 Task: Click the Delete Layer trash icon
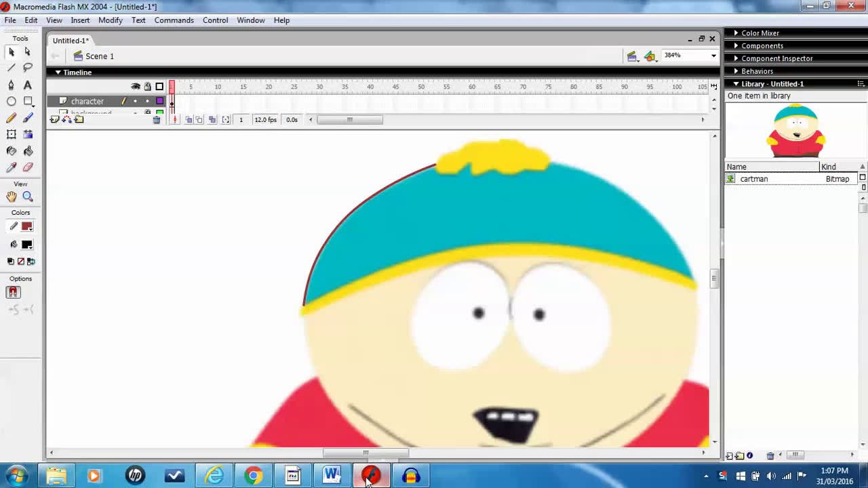157,120
